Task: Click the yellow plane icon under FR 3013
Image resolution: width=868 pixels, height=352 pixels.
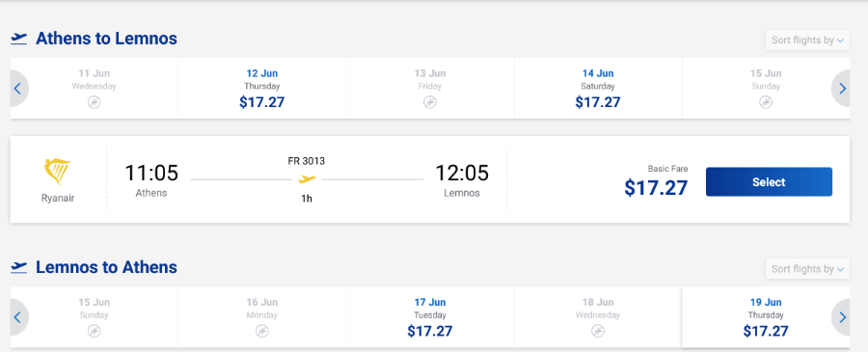Action: (x=307, y=179)
